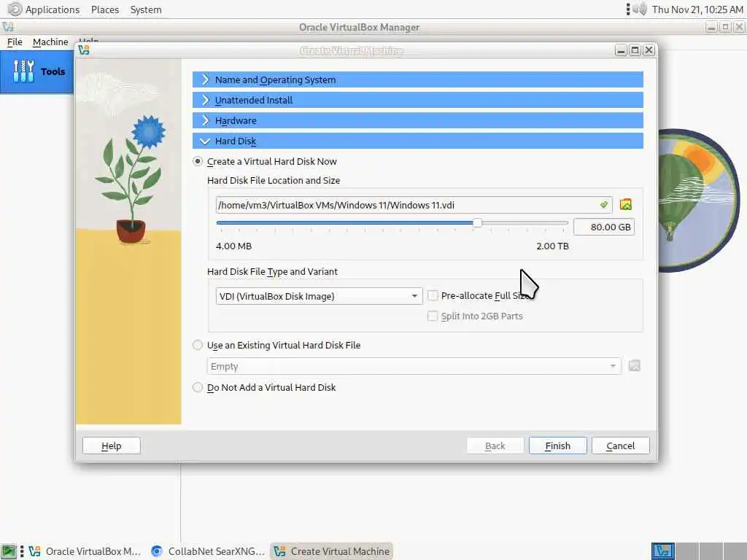747x560 pixels.
Task: Toggle Split Into 2GB Parts checkbox
Action: tap(433, 316)
